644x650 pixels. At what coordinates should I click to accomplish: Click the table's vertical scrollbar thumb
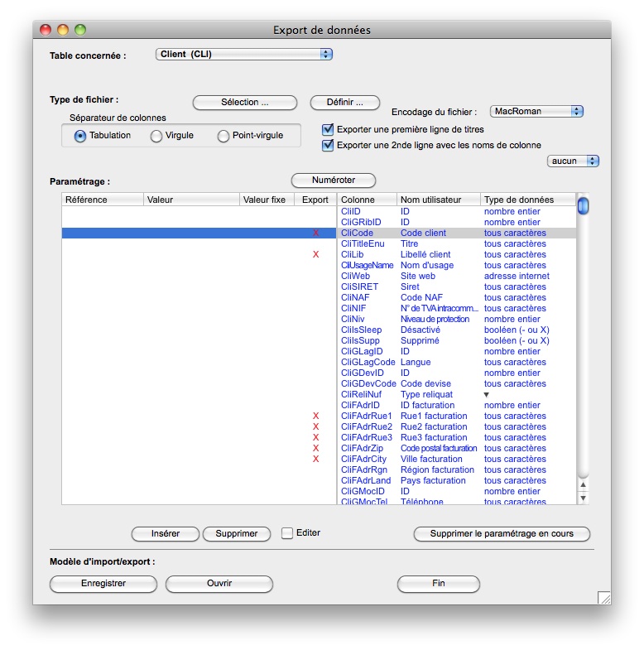(x=583, y=206)
